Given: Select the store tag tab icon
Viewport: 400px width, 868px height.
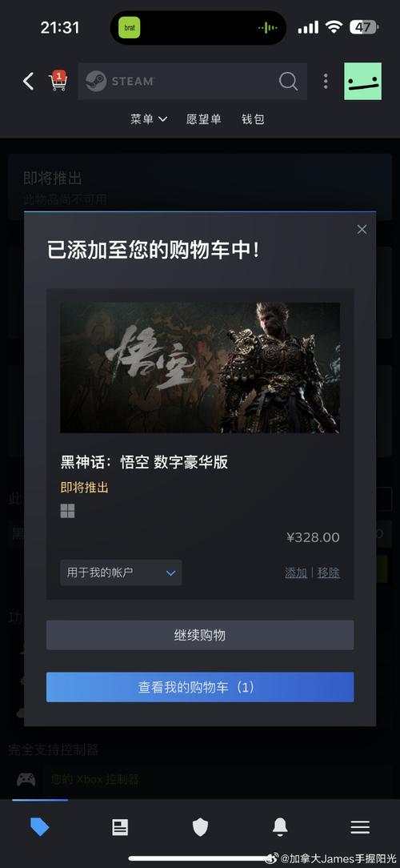Looking at the screenshot, I should (x=39, y=827).
